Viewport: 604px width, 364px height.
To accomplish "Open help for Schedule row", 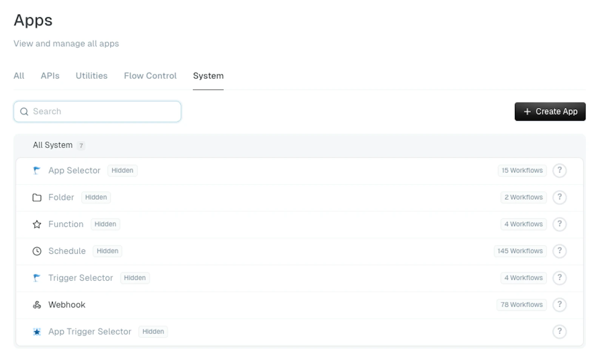I will 559,251.
